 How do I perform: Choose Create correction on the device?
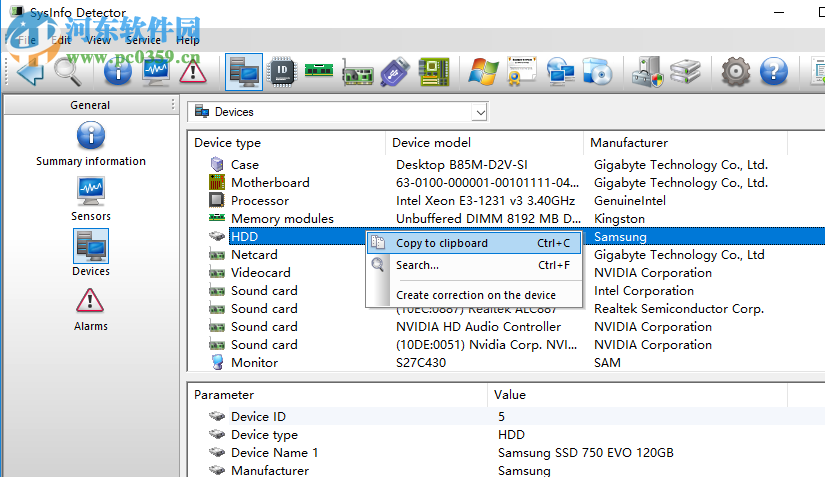coord(474,295)
